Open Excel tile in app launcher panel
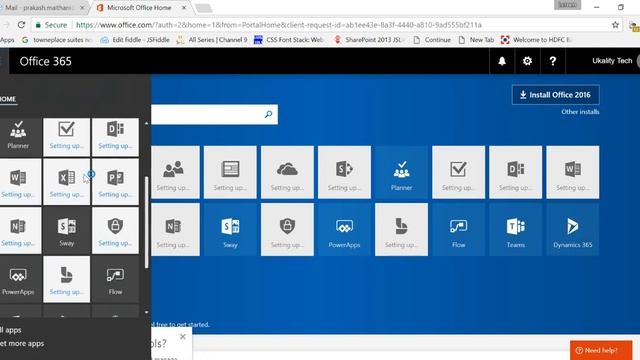Screen dimensions: 640x360 67,182
